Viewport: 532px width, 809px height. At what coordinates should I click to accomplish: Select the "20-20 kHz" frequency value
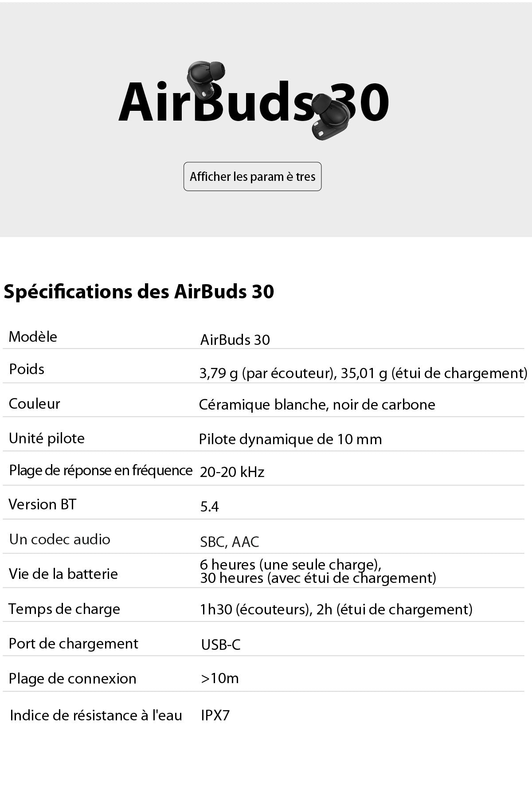coord(232,472)
